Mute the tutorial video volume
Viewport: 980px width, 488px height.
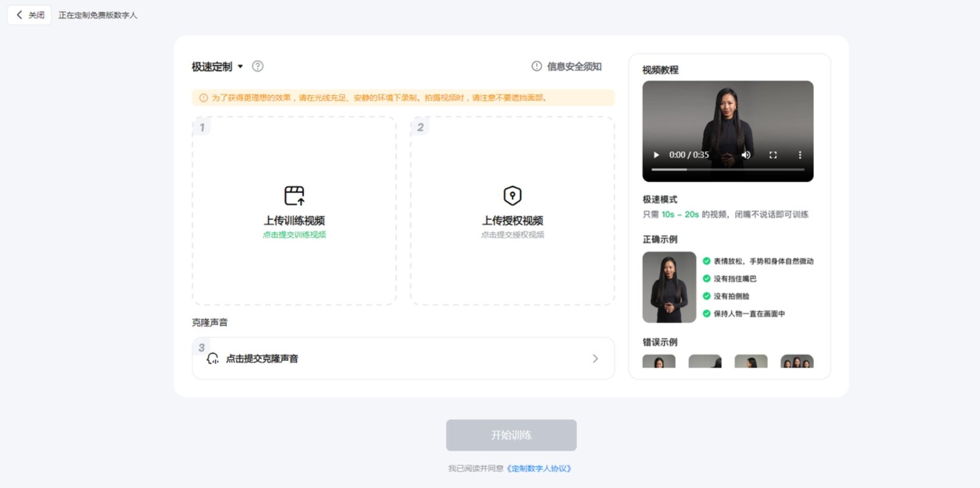pos(746,155)
